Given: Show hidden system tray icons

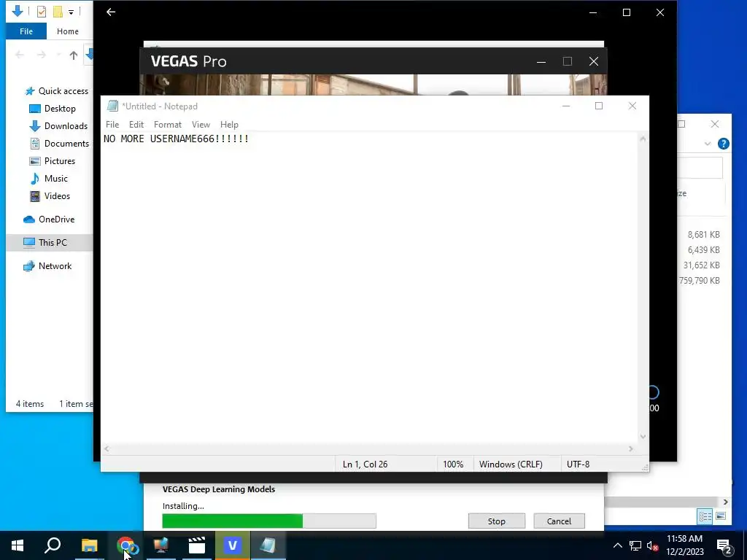Looking at the screenshot, I should point(617,545).
